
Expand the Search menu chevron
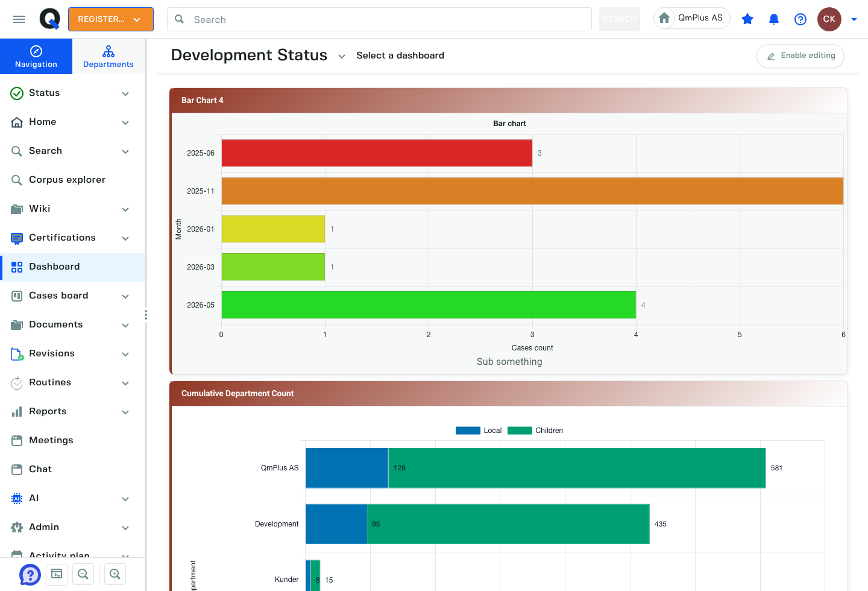click(125, 151)
